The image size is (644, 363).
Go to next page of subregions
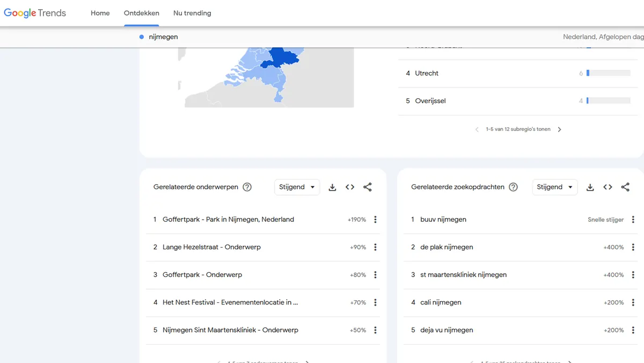click(x=560, y=129)
